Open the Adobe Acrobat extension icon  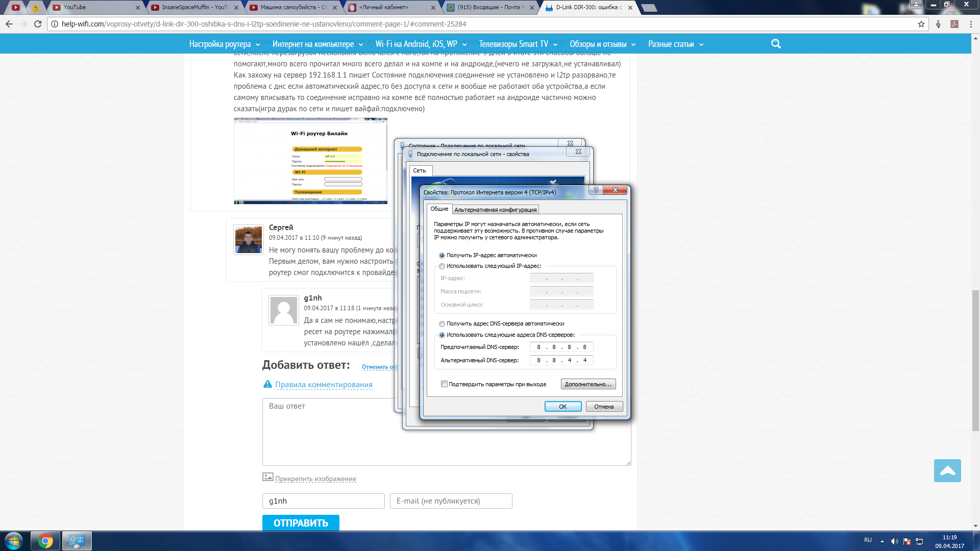click(x=954, y=24)
